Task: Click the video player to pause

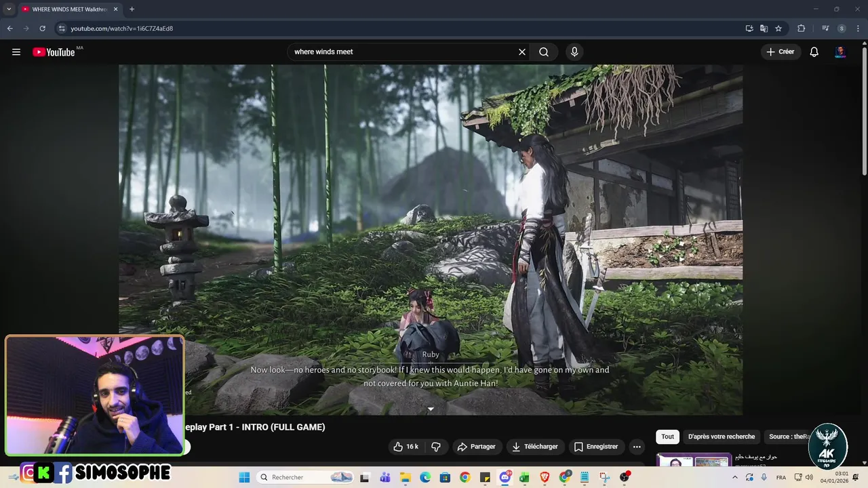Action: click(431, 239)
